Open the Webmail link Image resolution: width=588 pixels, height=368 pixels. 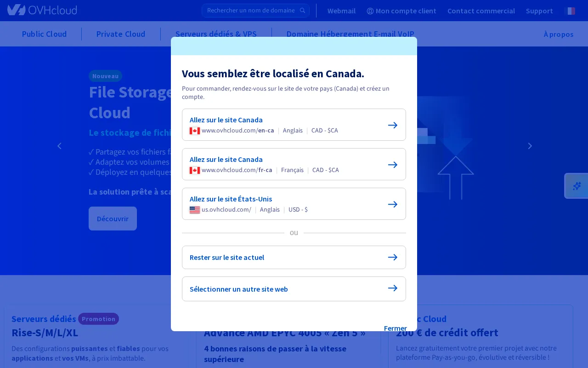341,11
